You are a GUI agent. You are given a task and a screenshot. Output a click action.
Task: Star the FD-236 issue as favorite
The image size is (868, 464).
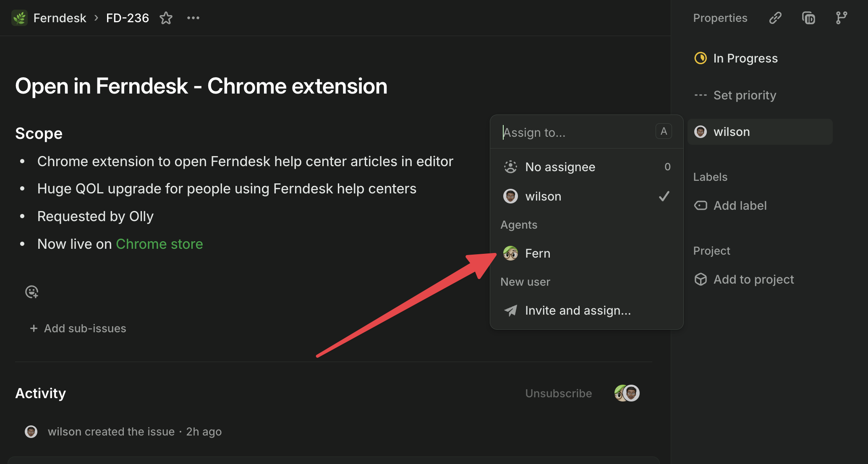pyautogui.click(x=166, y=18)
